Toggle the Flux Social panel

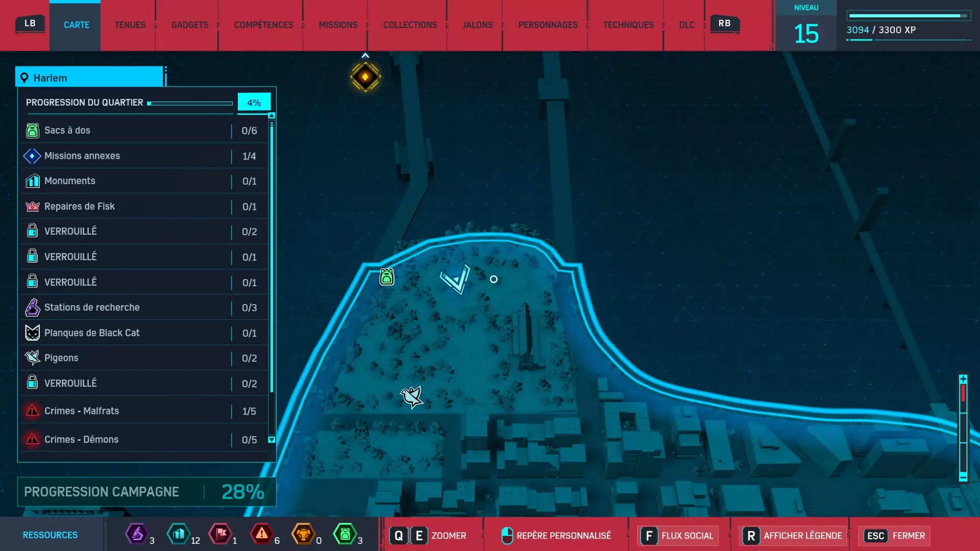[x=678, y=536]
